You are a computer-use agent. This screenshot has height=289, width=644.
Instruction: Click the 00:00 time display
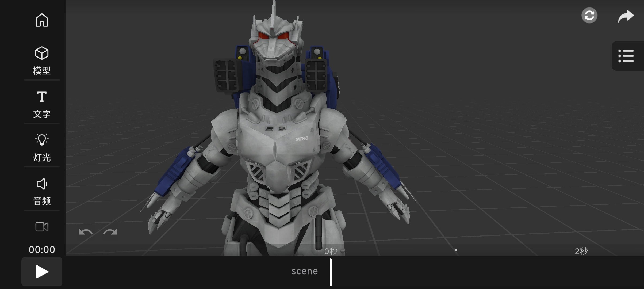pyautogui.click(x=42, y=250)
